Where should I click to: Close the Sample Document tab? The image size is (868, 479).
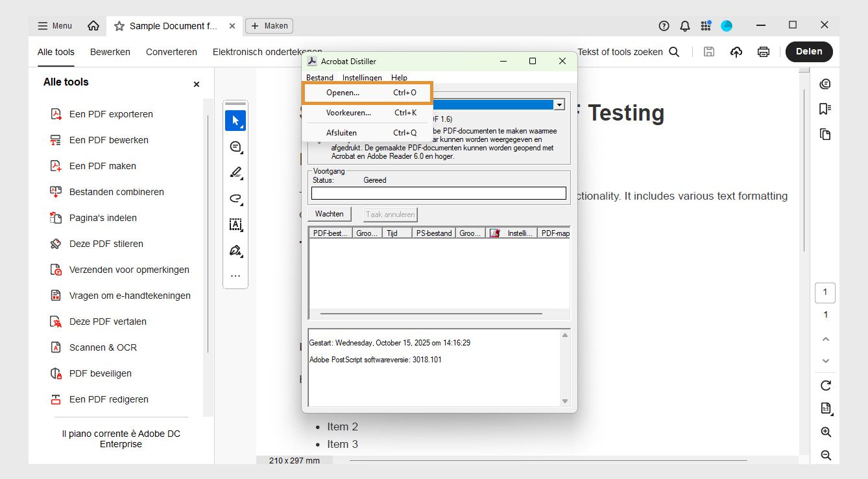232,26
